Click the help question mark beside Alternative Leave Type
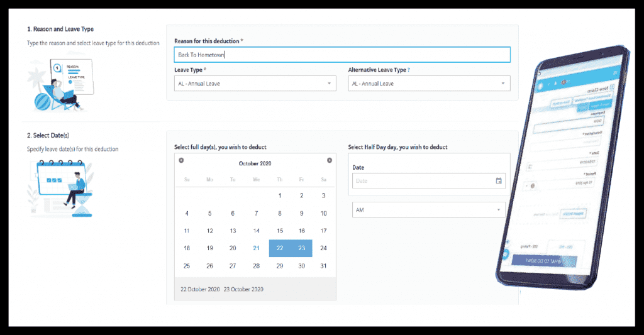Image resolution: width=644 pixels, height=335 pixels. point(409,70)
